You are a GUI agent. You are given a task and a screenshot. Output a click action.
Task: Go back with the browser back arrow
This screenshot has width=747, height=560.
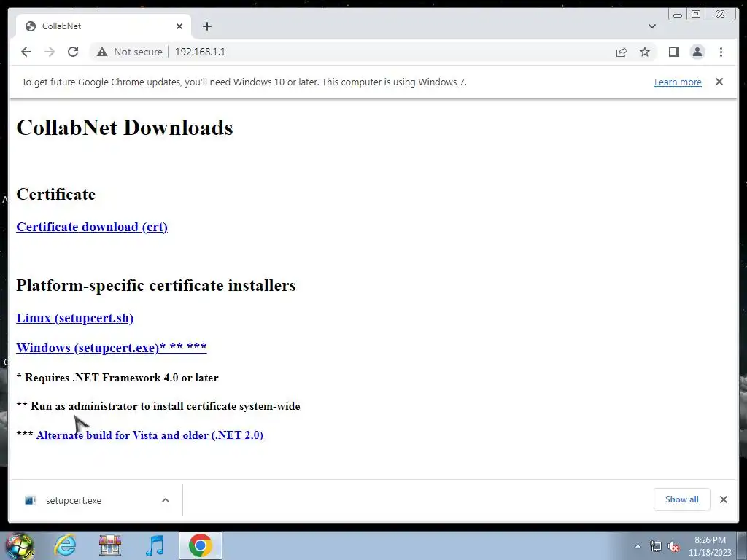click(26, 52)
